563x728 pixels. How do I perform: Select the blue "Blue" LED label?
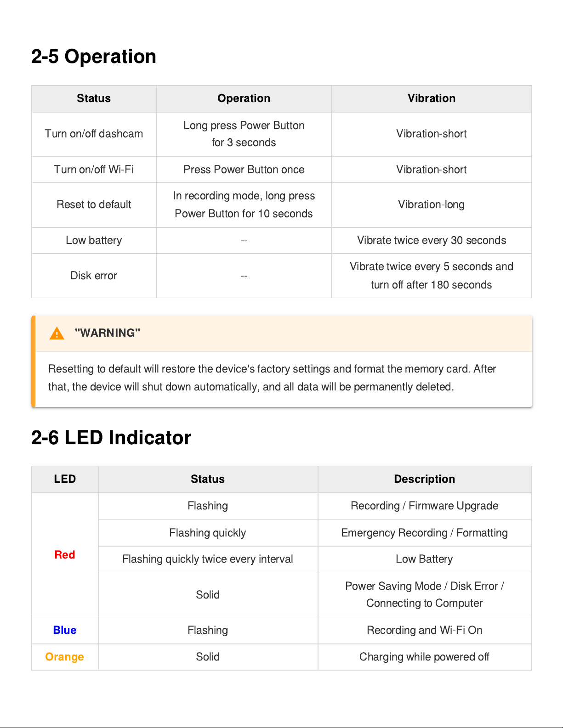[x=65, y=630]
